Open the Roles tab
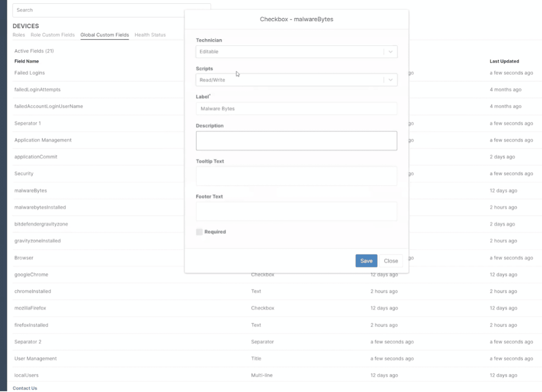This screenshot has height=392, width=542. click(x=19, y=34)
